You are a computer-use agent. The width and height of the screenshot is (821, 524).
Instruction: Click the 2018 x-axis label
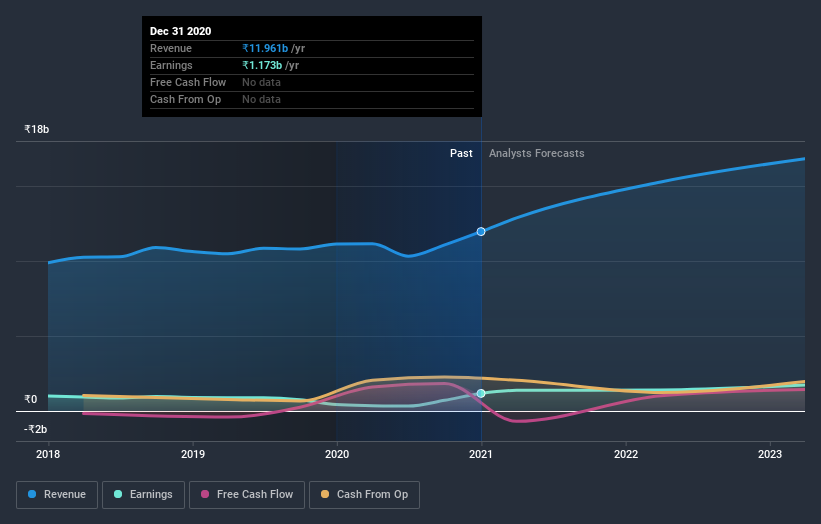[48, 454]
